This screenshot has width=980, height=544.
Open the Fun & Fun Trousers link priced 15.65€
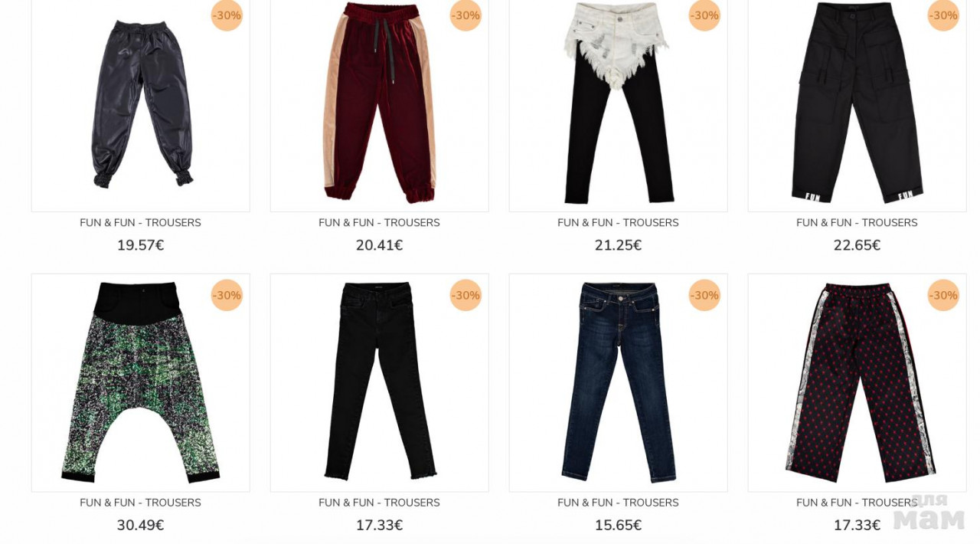(x=618, y=503)
